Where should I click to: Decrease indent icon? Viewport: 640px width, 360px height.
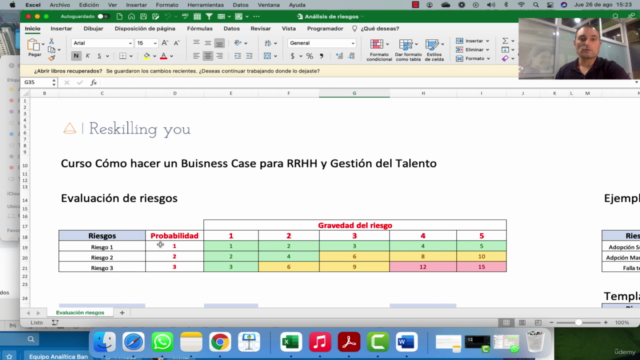tap(237, 56)
